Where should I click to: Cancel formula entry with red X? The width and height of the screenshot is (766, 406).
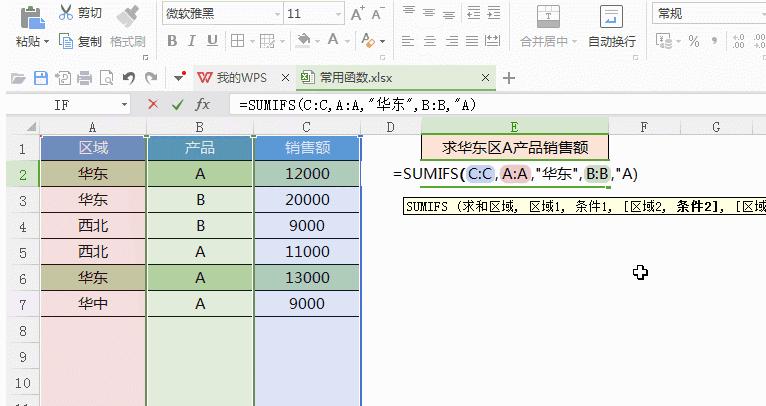(x=153, y=104)
